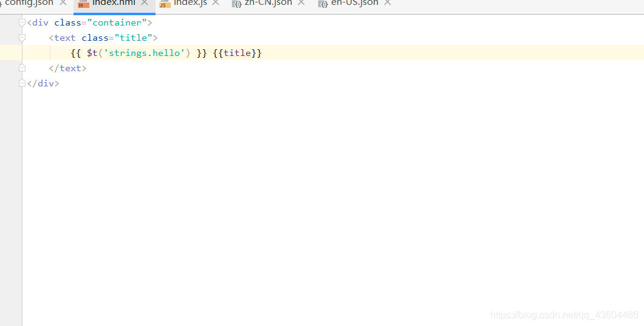Screen dimensions: 644x326
Task: Click the closing </text> tag
Action: coord(68,68)
